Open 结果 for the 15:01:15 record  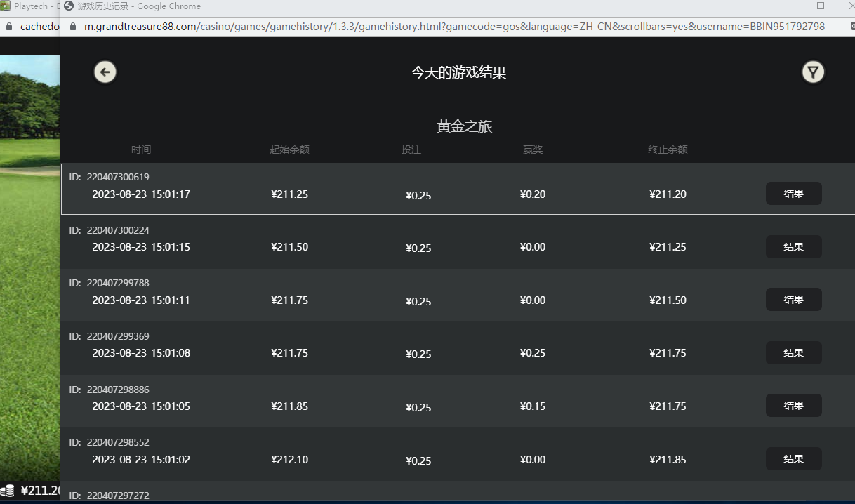click(x=793, y=246)
